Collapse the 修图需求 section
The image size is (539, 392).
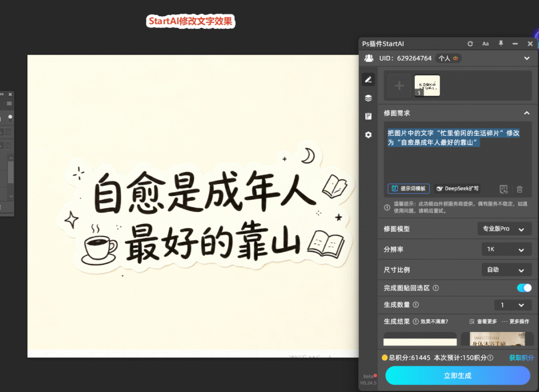coord(526,113)
